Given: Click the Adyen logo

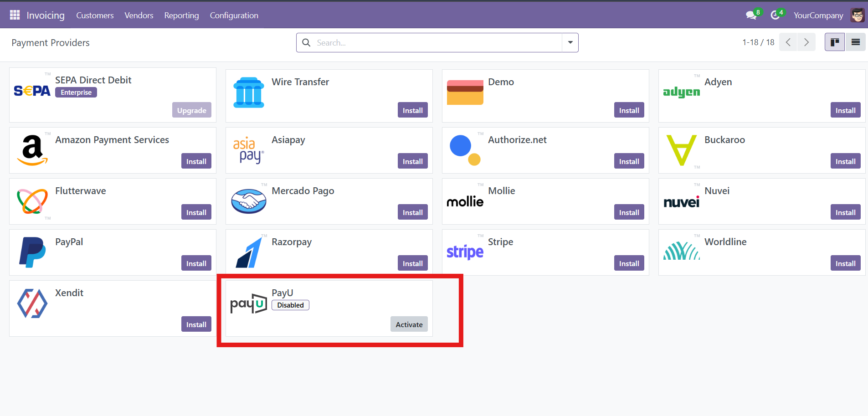Looking at the screenshot, I should (682, 92).
